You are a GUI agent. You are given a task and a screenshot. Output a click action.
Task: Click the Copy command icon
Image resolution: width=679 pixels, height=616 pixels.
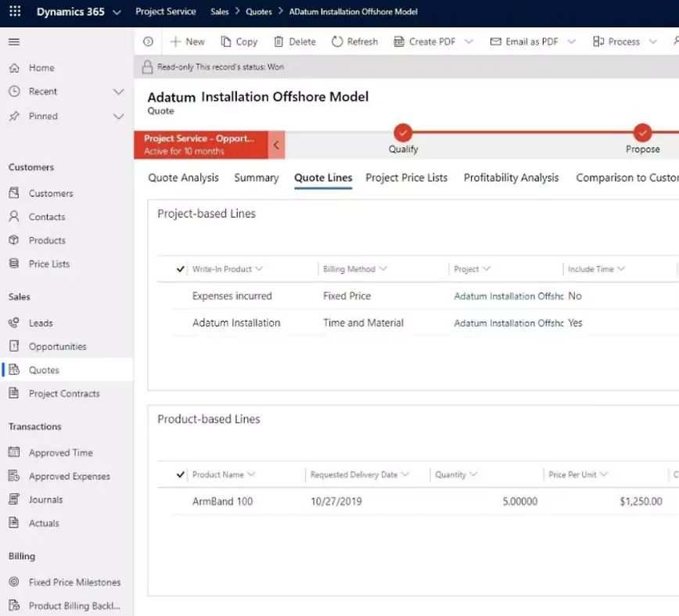[x=226, y=42]
